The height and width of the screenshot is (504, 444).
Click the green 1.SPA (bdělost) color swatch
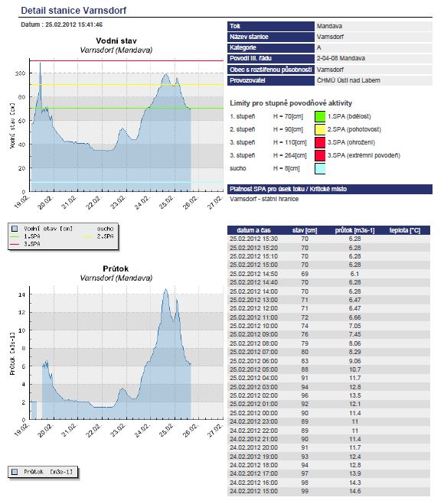pos(320,116)
